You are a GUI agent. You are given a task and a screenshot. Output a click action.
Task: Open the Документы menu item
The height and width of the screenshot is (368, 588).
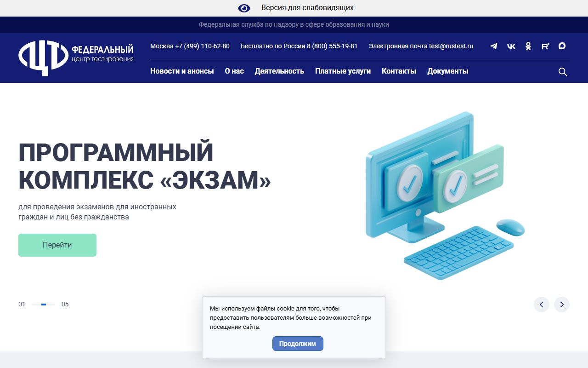(x=448, y=71)
